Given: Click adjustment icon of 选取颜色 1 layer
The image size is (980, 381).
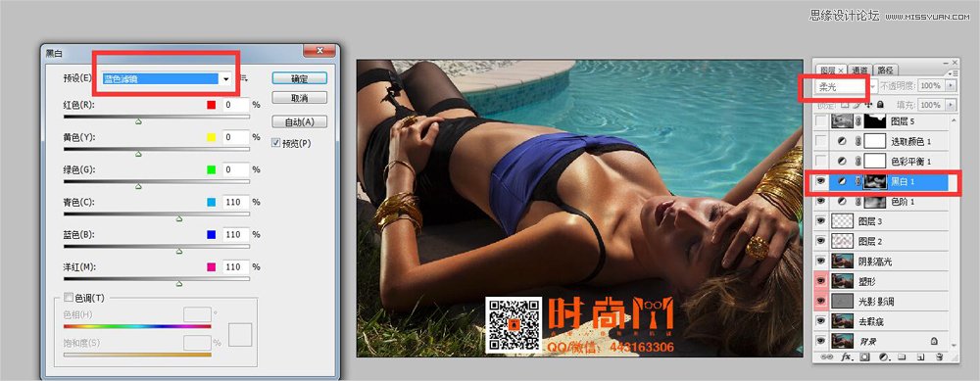Looking at the screenshot, I should 841,141.
